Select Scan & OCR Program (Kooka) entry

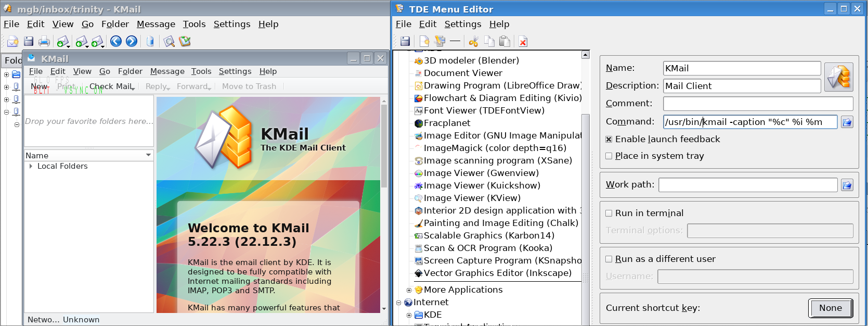pos(488,248)
